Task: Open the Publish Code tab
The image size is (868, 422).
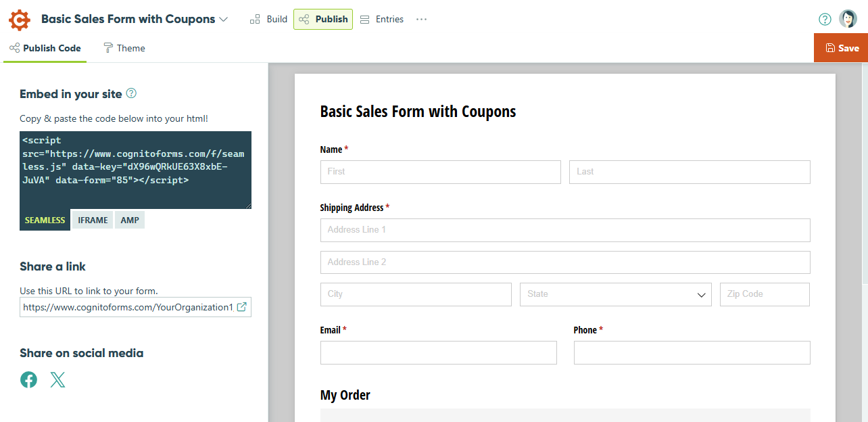Action: (45, 48)
